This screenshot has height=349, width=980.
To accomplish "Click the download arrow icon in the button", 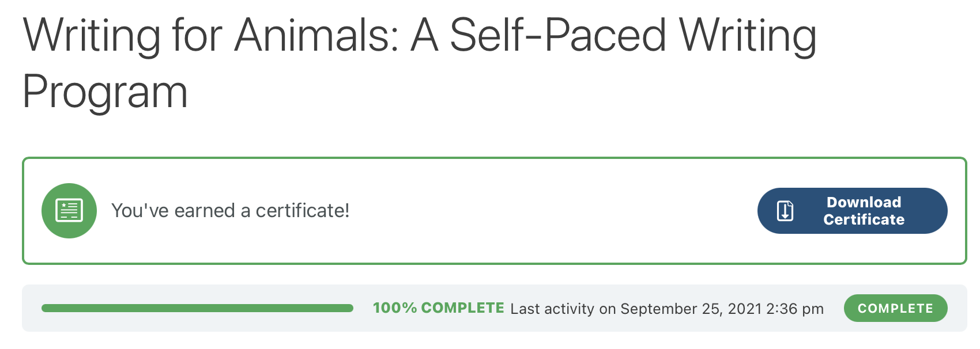I will [785, 211].
